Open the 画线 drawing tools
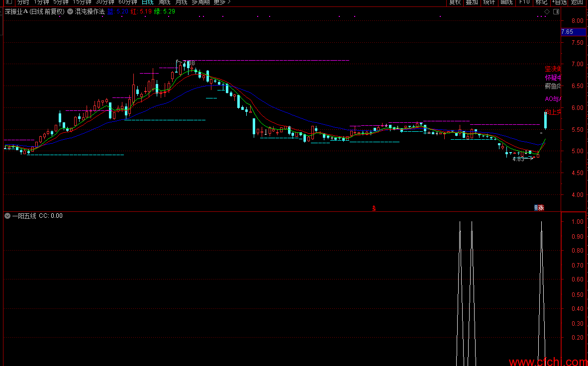 click(x=506, y=2)
